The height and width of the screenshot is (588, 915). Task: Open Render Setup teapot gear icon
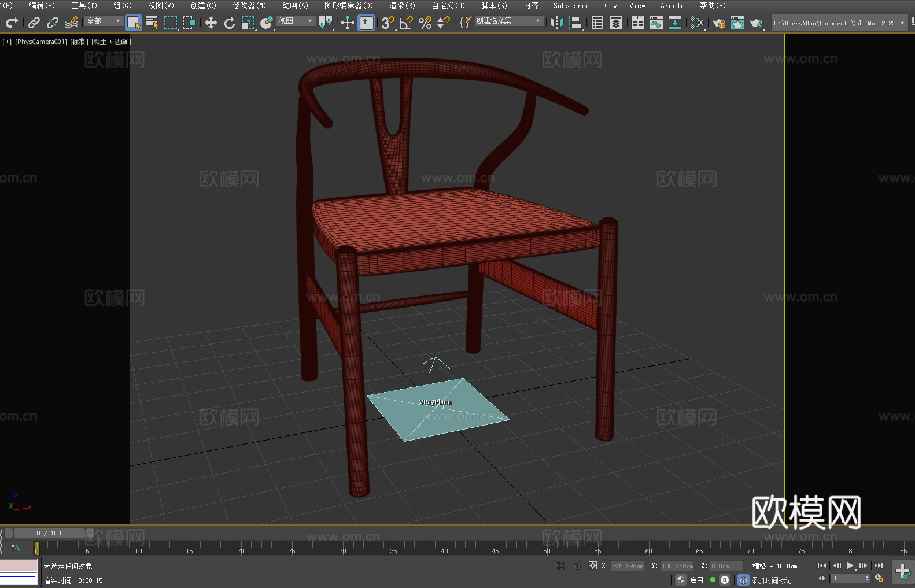[x=719, y=23]
